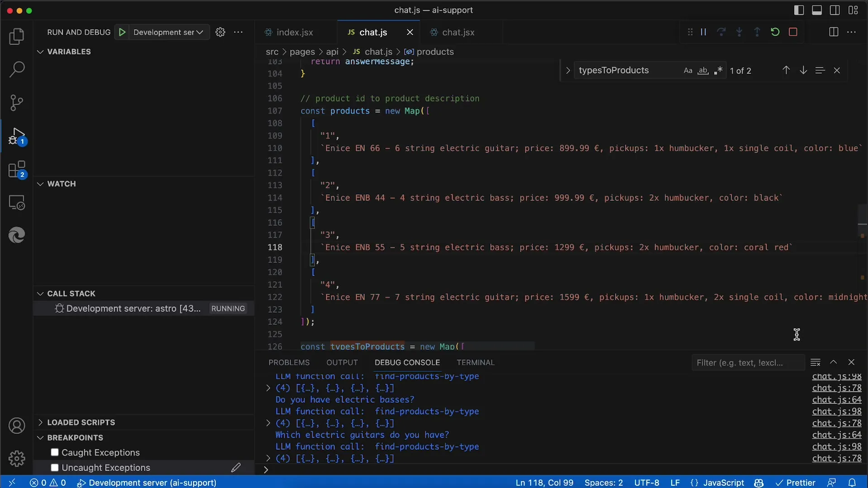The image size is (868, 488).
Task: Open Run and Debug more actions menu
Action: (238, 32)
